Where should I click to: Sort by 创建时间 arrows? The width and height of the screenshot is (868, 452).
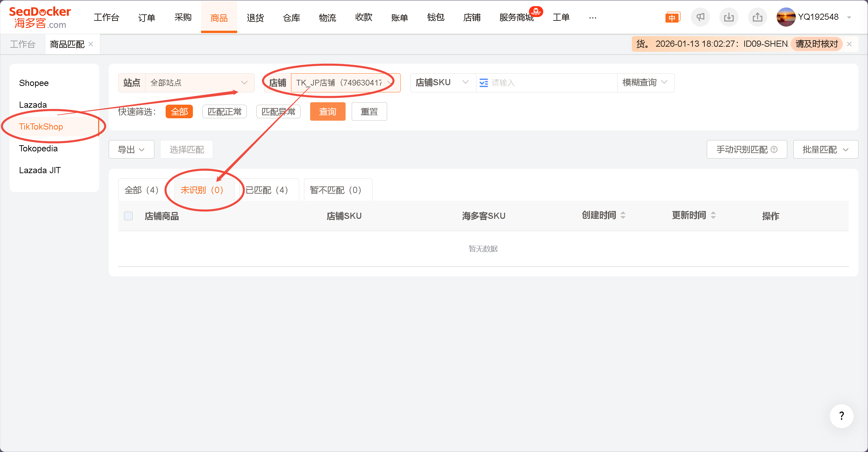tap(623, 215)
